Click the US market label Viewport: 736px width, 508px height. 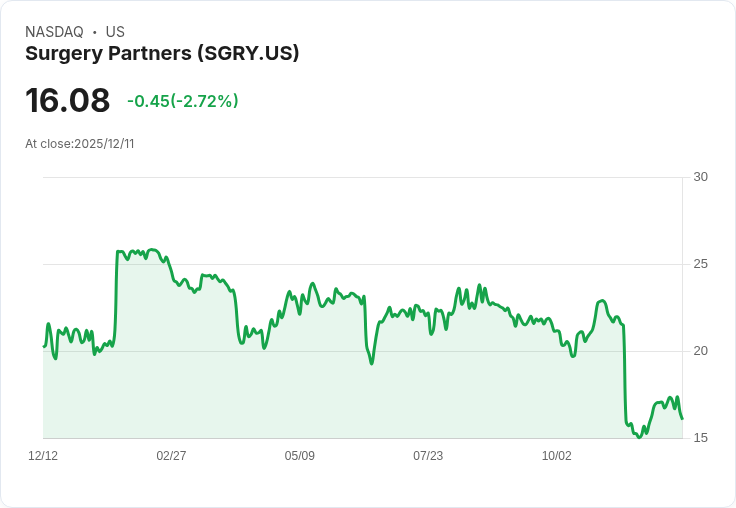click(x=115, y=32)
